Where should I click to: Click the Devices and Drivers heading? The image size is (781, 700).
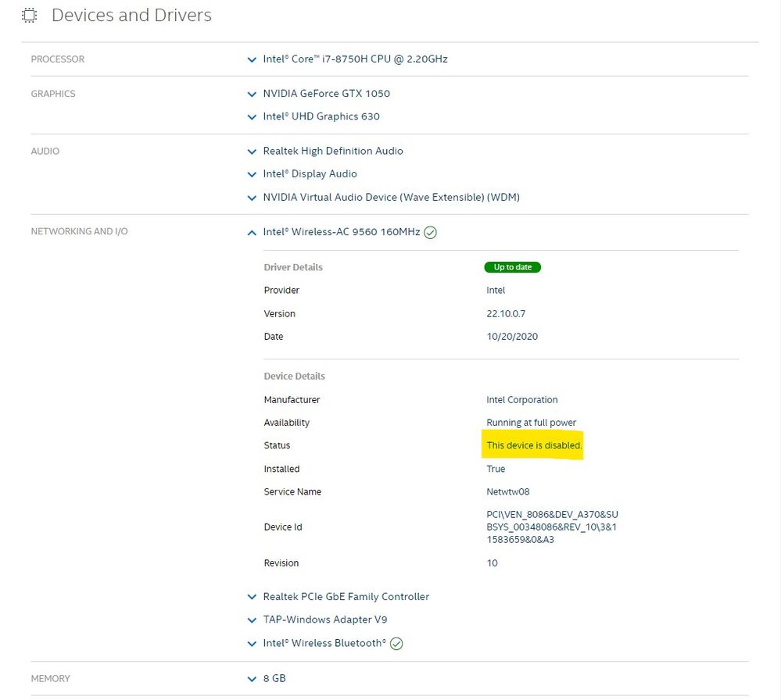point(131,15)
